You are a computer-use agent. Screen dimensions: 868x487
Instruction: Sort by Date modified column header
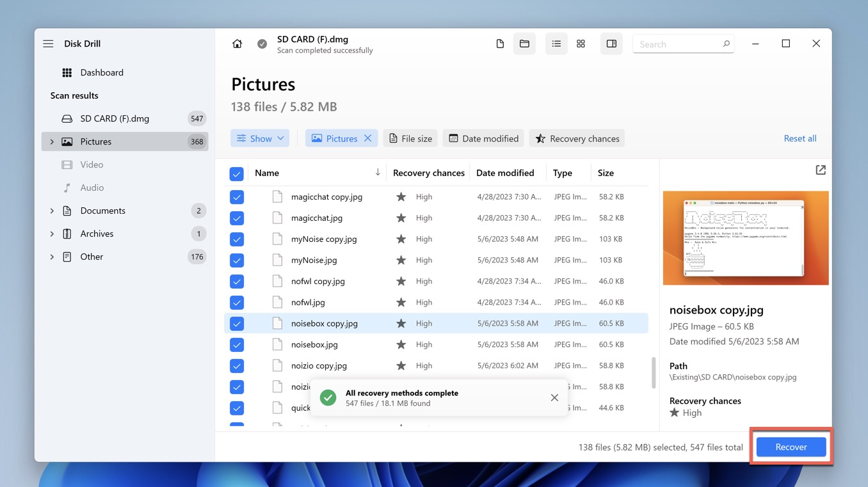click(505, 173)
